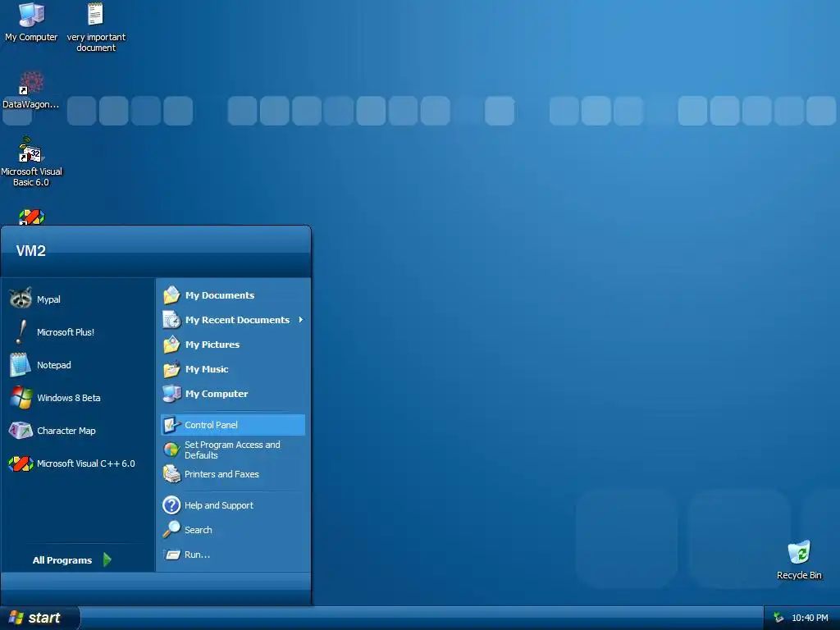Image resolution: width=840 pixels, height=630 pixels.
Task: Click the My Documents folder icon
Action: coord(171,295)
